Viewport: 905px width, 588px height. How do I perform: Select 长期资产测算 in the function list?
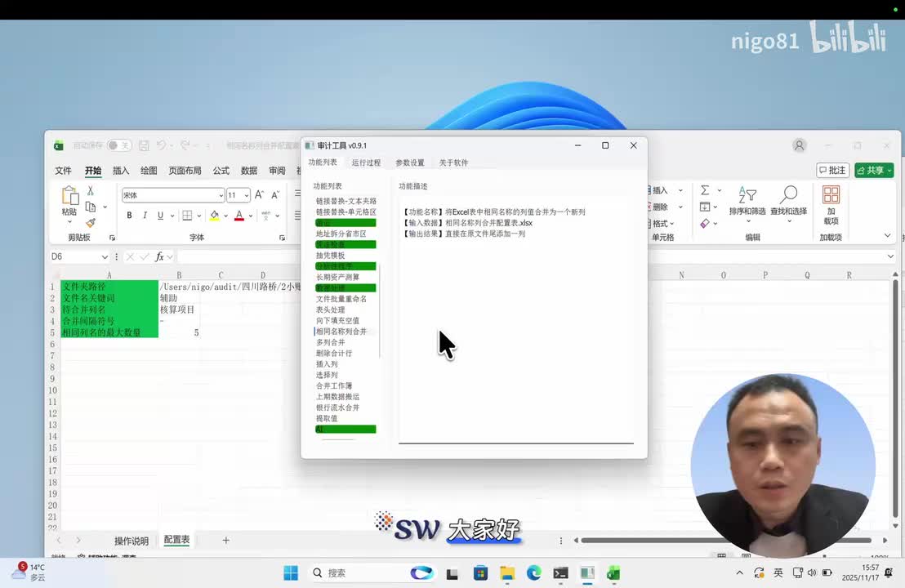[337, 277]
